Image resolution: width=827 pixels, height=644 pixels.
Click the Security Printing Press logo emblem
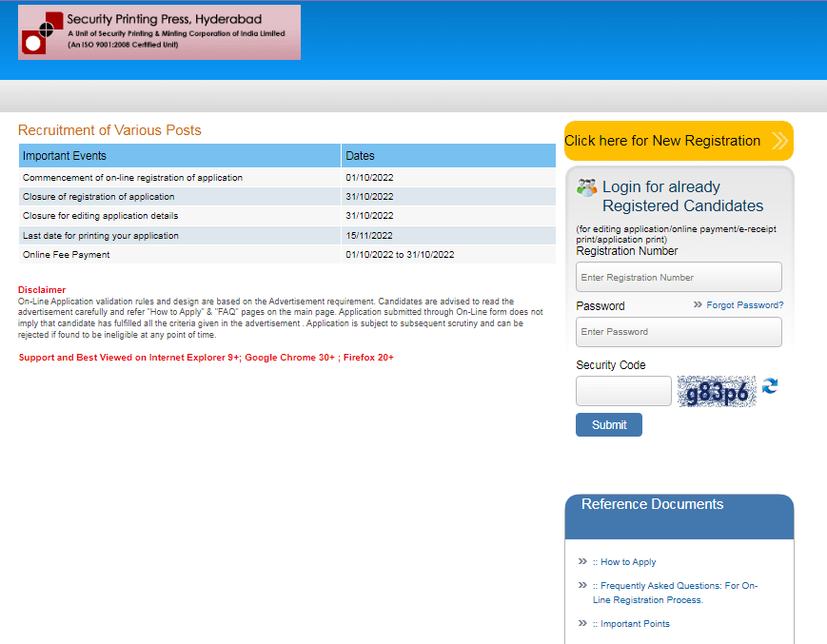pos(40,31)
